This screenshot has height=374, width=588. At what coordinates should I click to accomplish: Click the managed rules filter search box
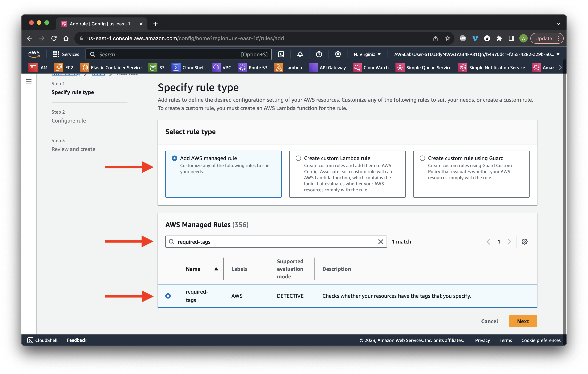click(x=276, y=242)
